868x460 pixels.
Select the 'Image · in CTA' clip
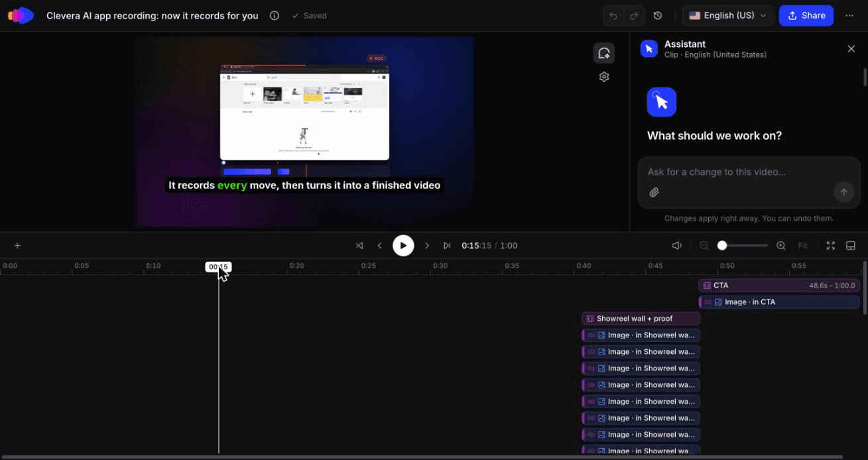click(779, 302)
